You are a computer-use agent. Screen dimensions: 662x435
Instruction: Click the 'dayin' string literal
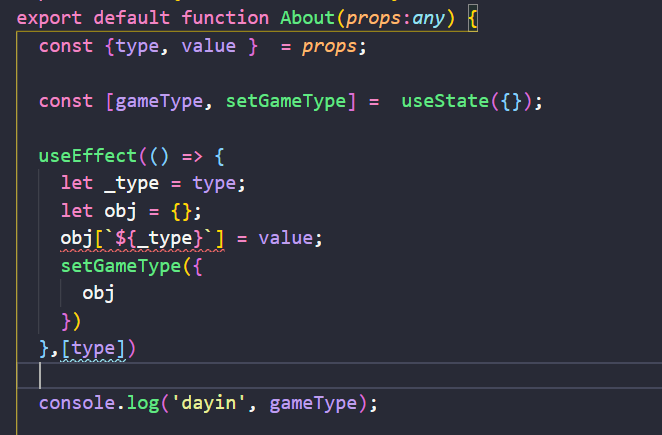pyautogui.click(x=209, y=402)
